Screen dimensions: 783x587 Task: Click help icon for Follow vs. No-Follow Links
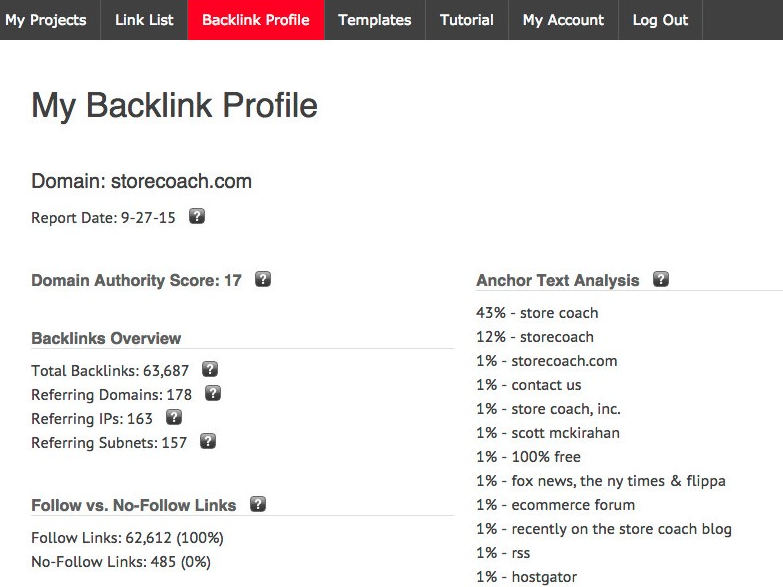point(258,504)
